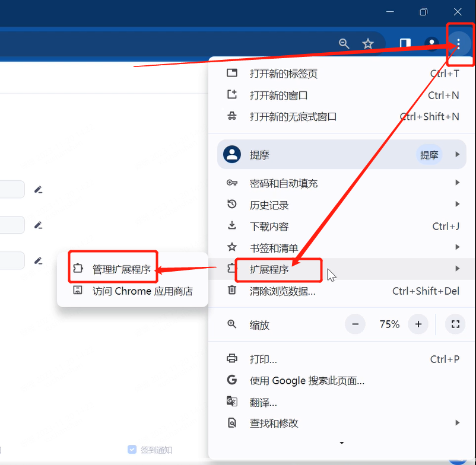Open new incognito window entry
476x465 pixels.
[x=342, y=117]
